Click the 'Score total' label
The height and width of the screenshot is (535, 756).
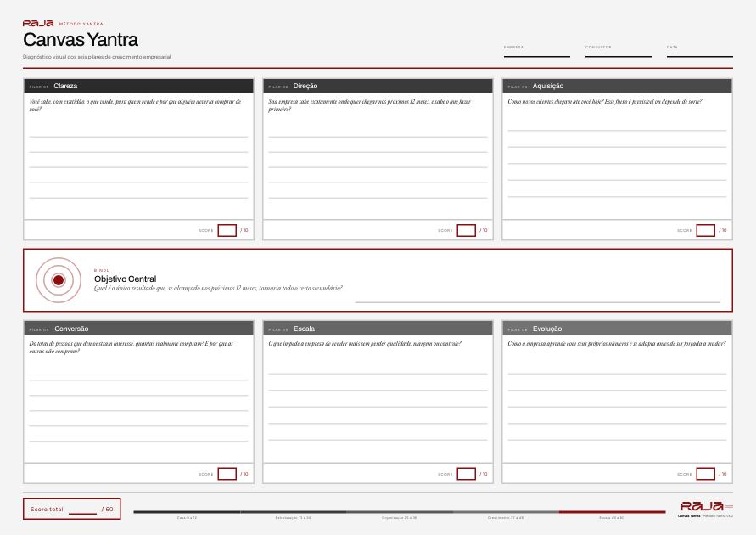pos(47,509)
